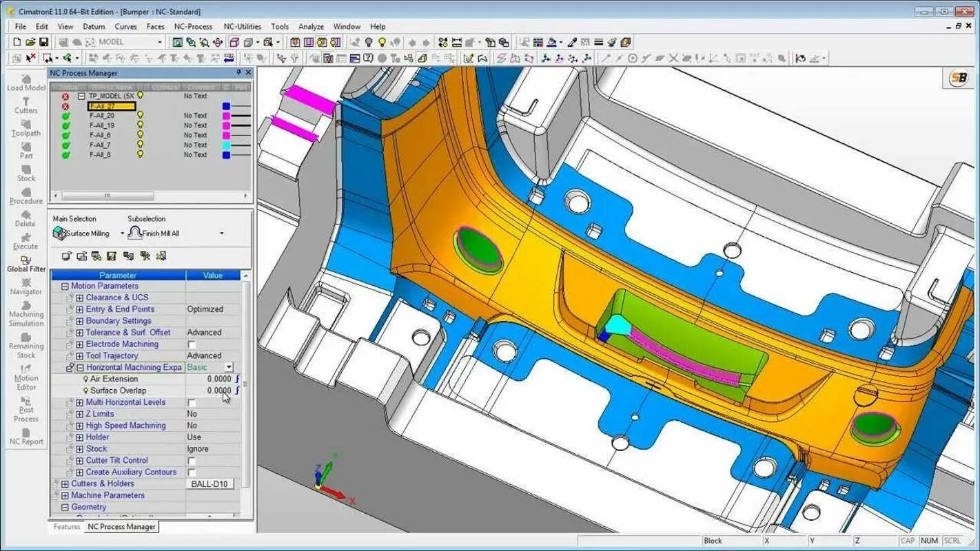Viewport: 980px width, 551px height.
Task: Click the F-All_27 blue color swatch
Action: [226, 106]
